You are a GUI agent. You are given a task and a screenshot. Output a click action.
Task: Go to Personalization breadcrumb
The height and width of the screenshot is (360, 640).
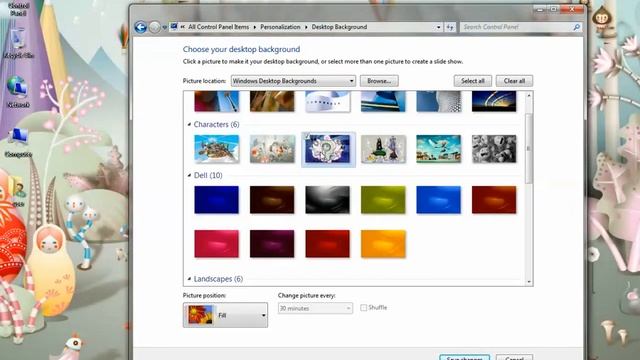tap(280, 27)
